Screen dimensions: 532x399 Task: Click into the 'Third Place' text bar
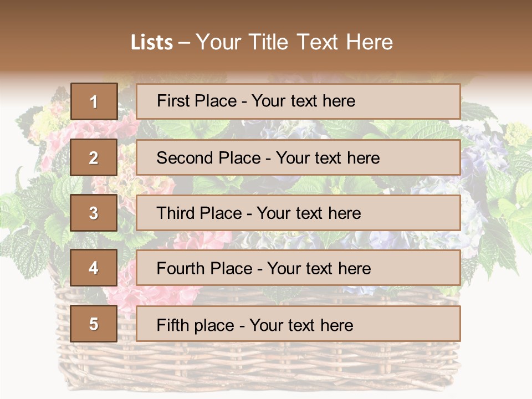click(x=298, y=213)
